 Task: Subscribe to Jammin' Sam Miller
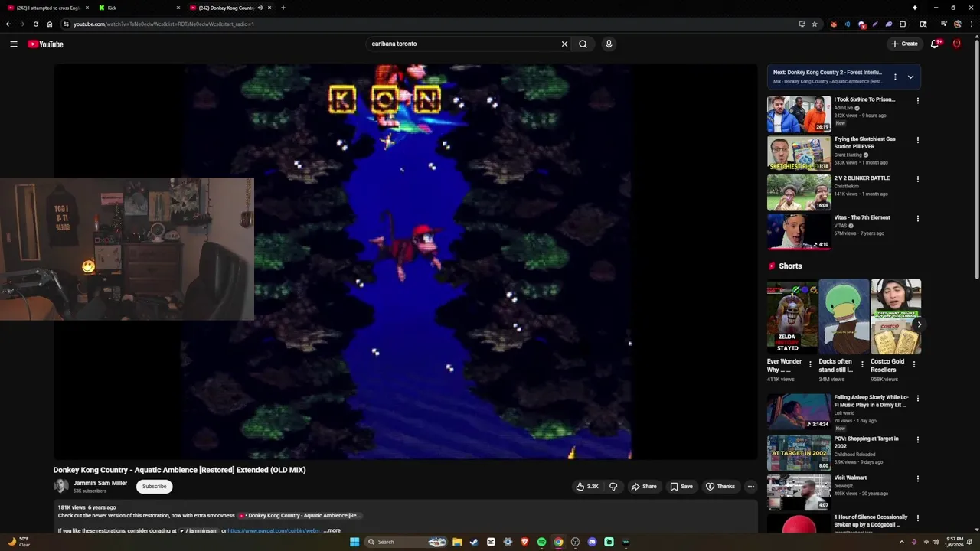coord(154,486)
